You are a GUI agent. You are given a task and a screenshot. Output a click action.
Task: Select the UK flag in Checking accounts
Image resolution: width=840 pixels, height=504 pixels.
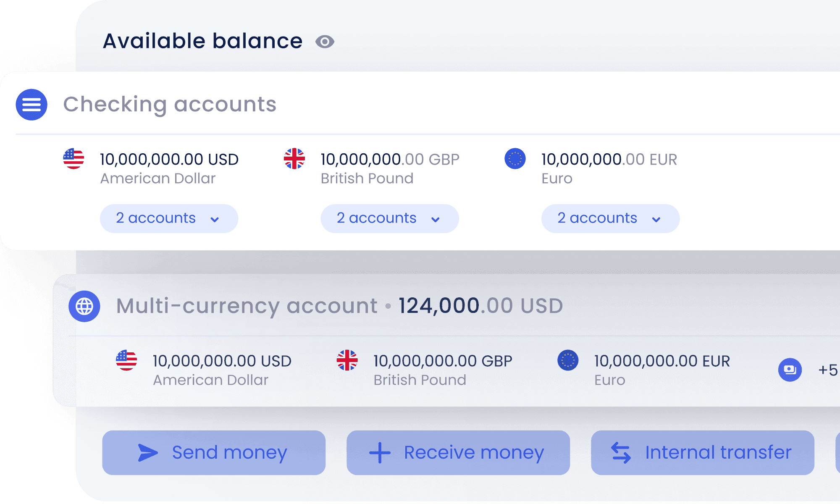coord(294,159)
